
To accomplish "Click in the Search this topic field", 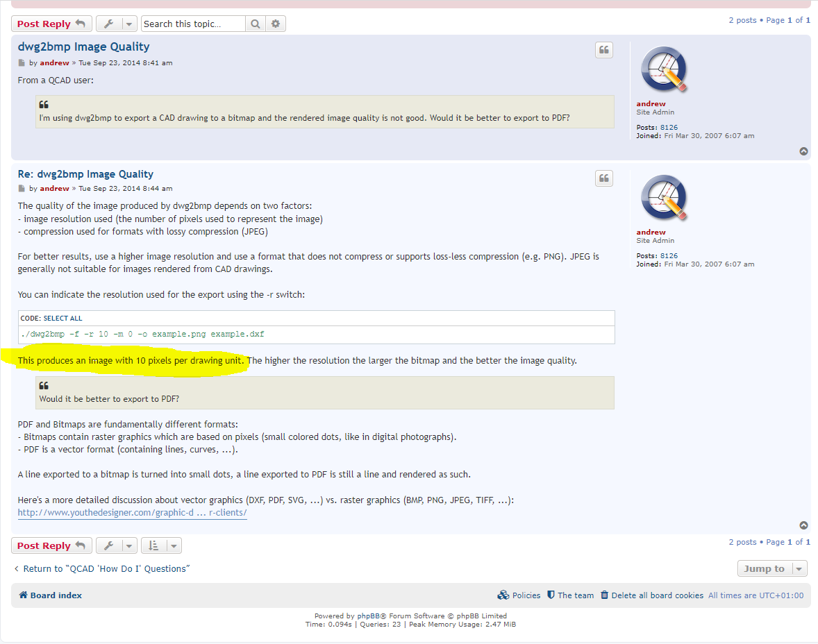I will point(193,24).
